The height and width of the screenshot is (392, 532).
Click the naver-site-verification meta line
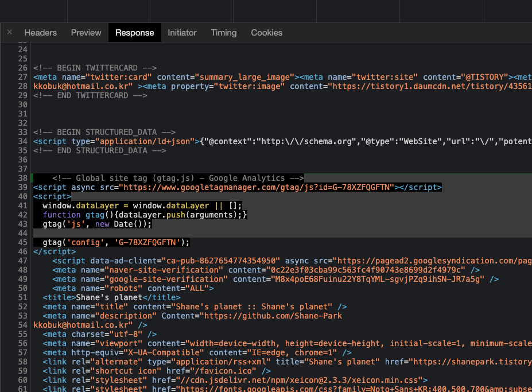[266, 270]
